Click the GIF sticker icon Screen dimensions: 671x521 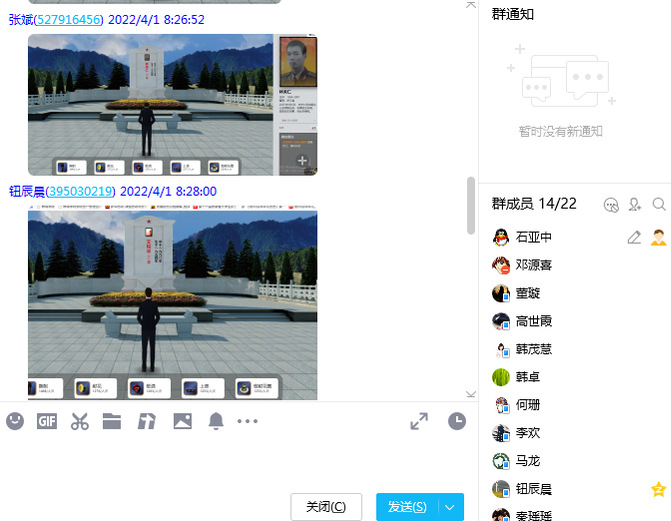click(x=47, y=421)
